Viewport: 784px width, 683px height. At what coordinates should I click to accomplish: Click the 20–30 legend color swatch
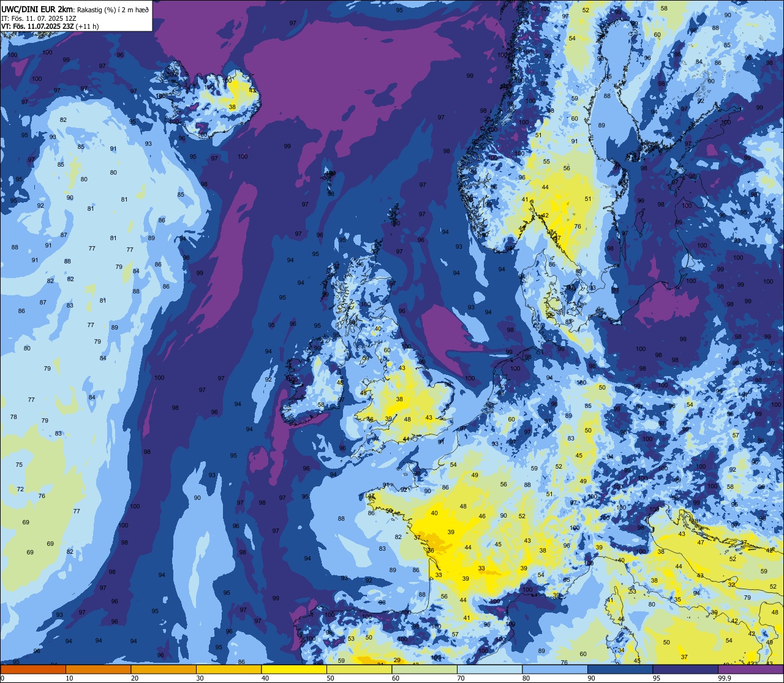pos(164,669)
